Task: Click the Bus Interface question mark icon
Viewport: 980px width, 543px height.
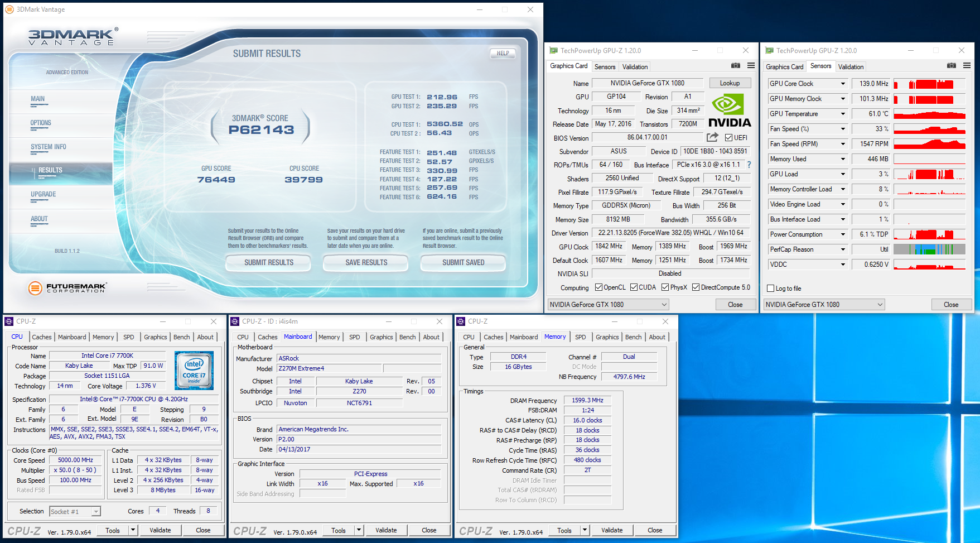Action: coord(749,165)
